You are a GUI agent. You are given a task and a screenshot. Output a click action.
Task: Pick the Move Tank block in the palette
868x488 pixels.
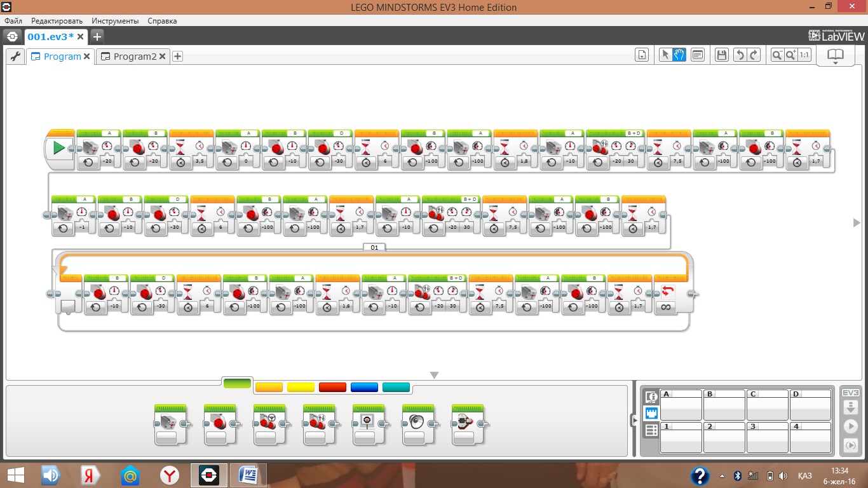click(x=319, y=424)
